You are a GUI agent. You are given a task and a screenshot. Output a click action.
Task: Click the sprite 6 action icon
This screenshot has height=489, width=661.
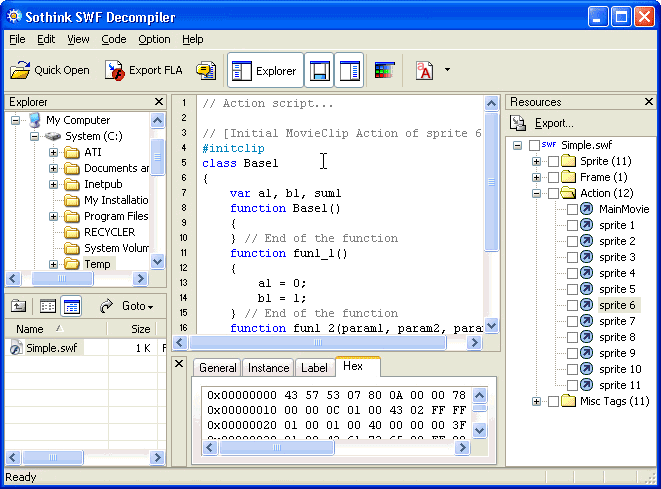point(586,305)
